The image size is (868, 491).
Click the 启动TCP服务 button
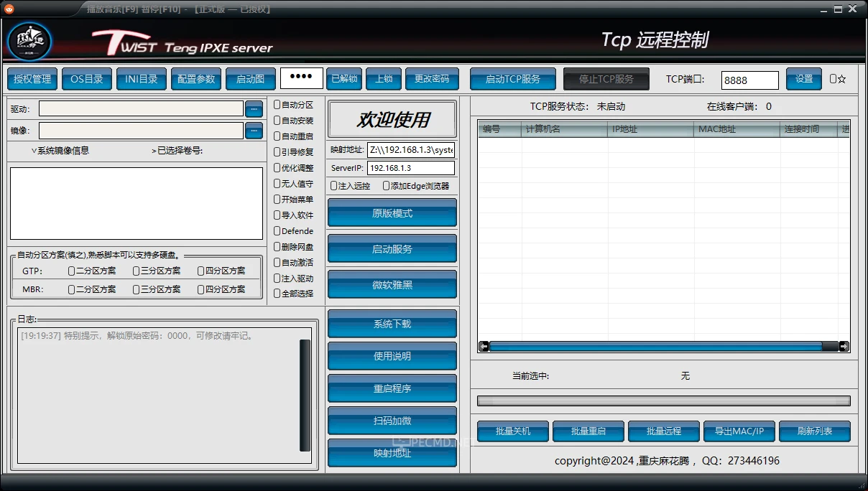coord(512,78)
